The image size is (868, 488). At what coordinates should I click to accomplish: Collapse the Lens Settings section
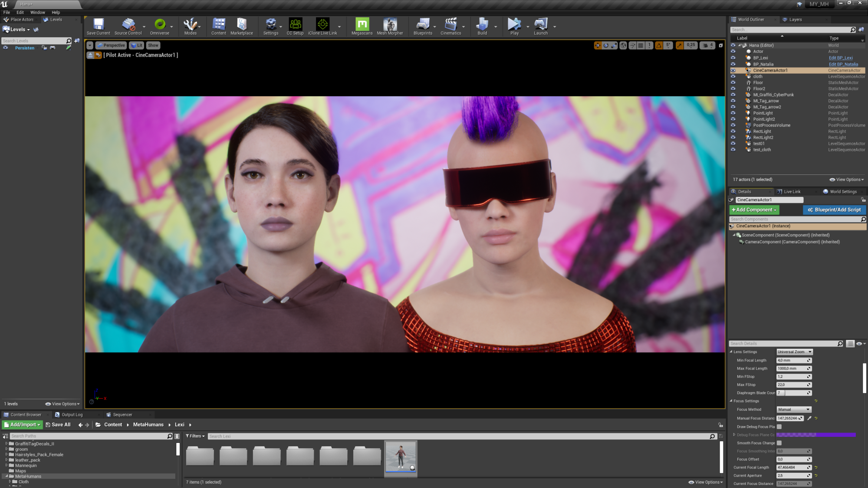pos(731,352)
